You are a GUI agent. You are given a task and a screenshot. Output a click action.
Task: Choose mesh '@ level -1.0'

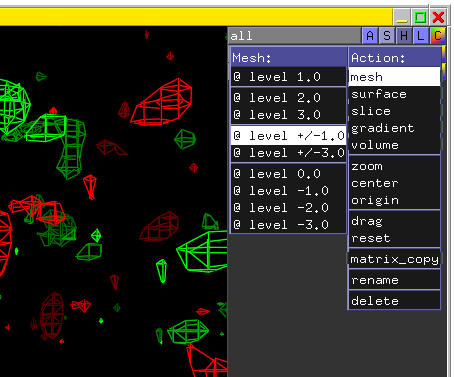tap(289, 191)
